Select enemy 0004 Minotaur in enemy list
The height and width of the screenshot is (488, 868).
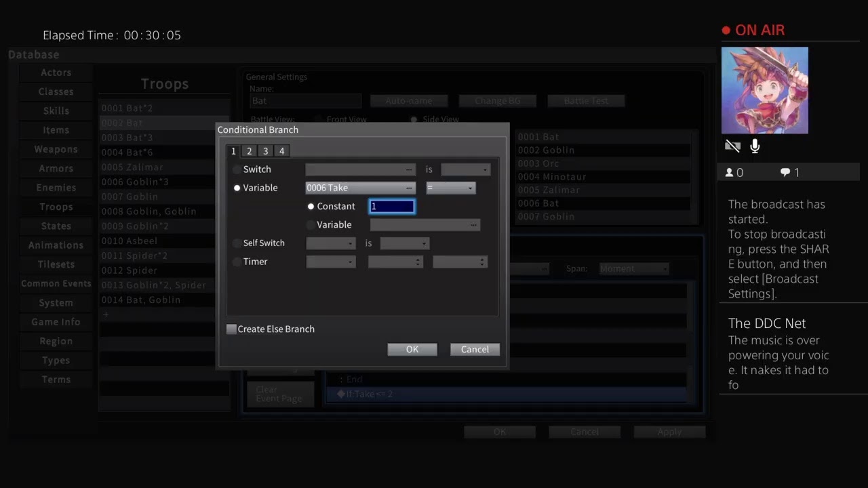coord(604,177)
